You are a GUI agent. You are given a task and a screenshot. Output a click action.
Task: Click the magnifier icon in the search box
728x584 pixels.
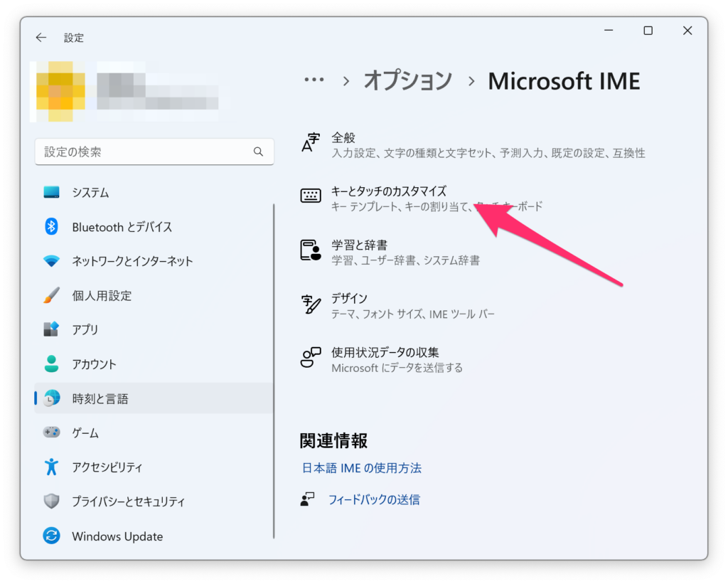pos(259,152)
